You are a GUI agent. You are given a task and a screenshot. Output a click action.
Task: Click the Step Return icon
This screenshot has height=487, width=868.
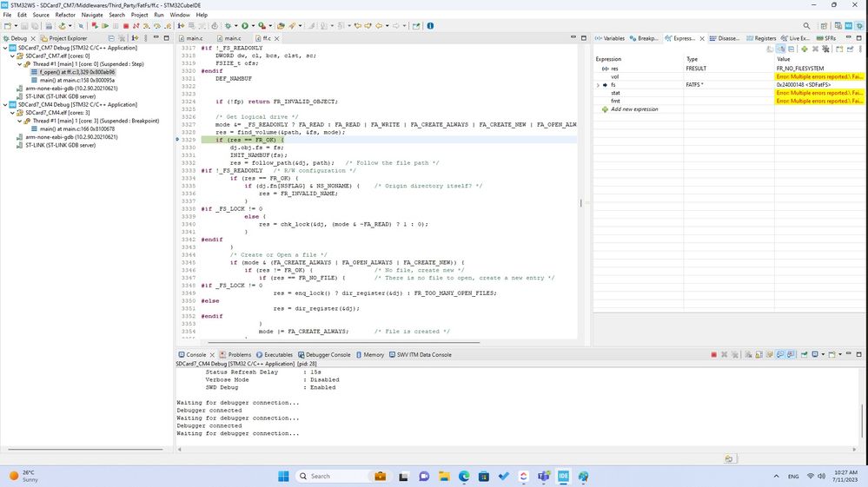167,25
